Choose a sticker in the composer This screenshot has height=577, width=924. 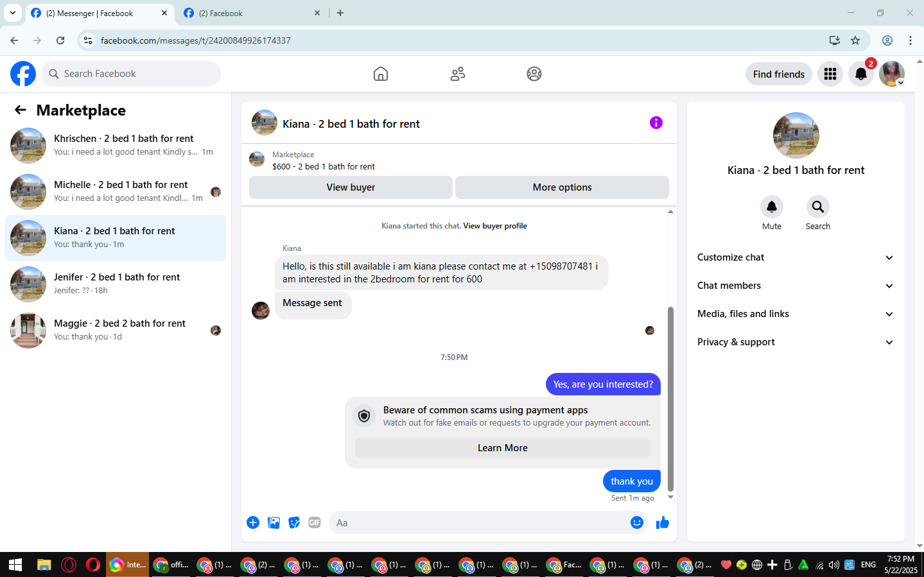tap(294, 522)
